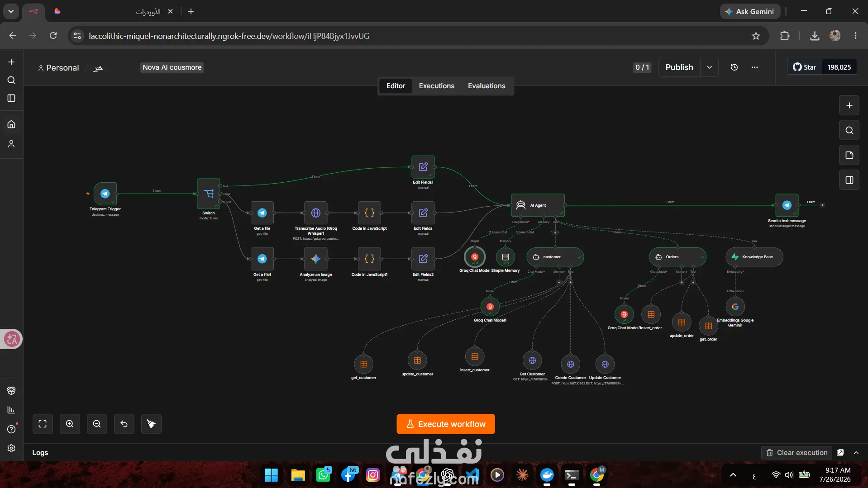Click Clear execution in Logs bar
868x488 pixels.
[x=797, y=453]
